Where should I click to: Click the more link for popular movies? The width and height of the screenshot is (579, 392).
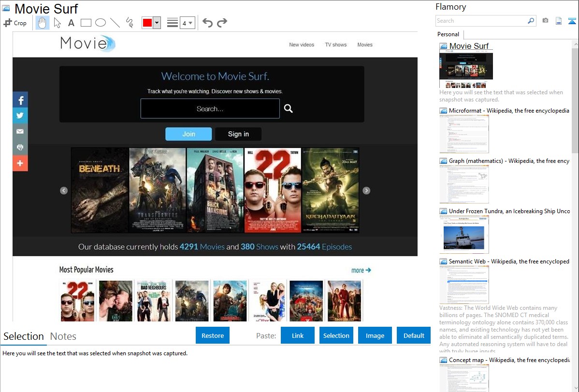point(361,271)
